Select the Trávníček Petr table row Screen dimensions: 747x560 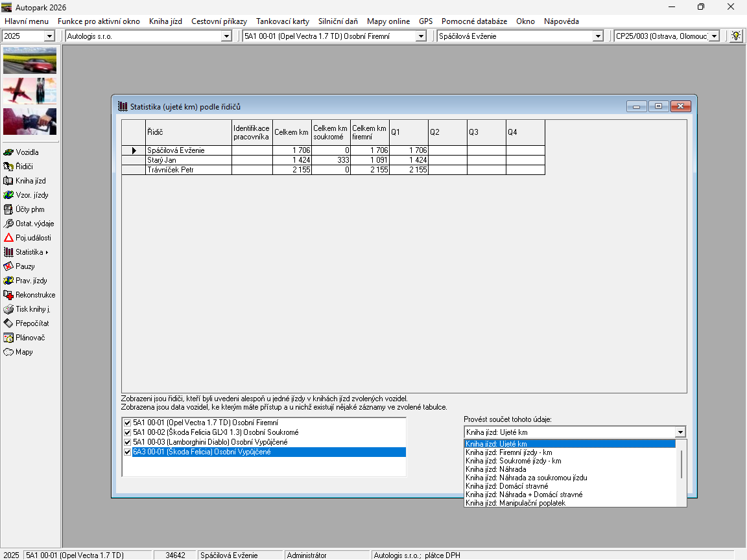pos(171,170)
